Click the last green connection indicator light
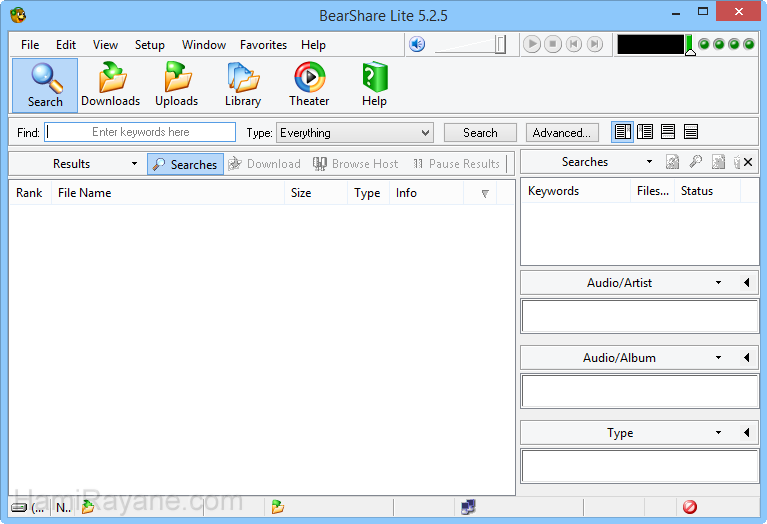 749,45
